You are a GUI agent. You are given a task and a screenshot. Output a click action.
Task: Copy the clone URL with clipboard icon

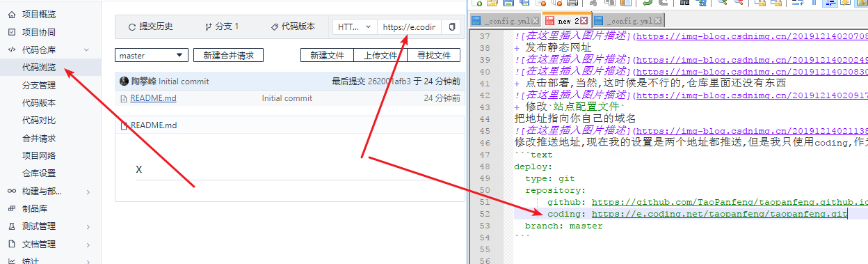(x=451, y=27)
